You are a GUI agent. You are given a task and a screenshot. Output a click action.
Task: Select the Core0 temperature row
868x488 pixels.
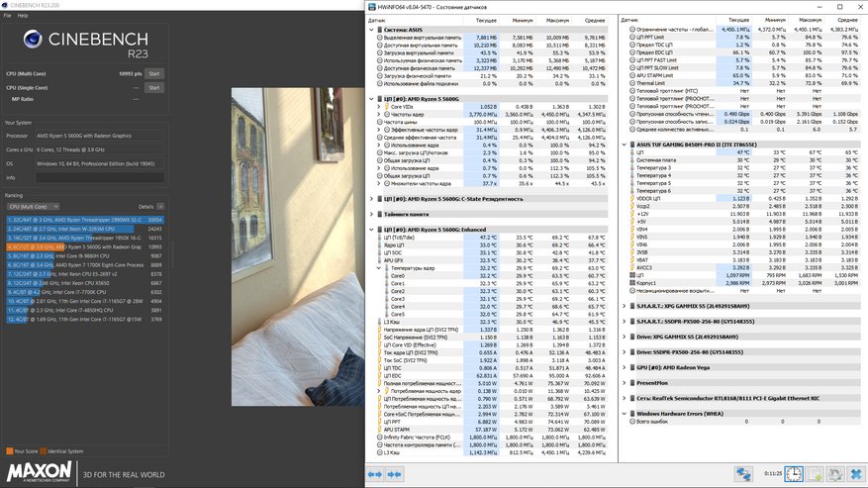[x=492, y=276]
